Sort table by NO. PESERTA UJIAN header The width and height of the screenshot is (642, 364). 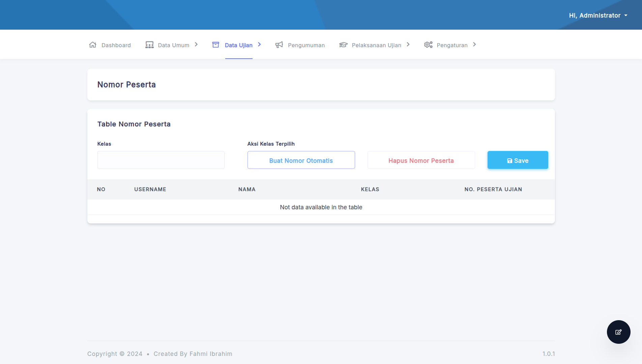click(493, 189)
